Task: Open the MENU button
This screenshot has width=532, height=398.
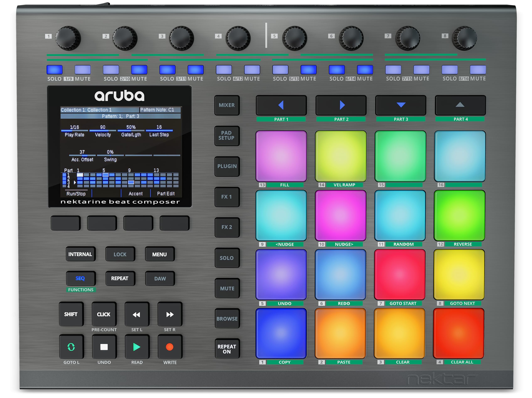Action: pyautogui.click(x=159, y=254)
